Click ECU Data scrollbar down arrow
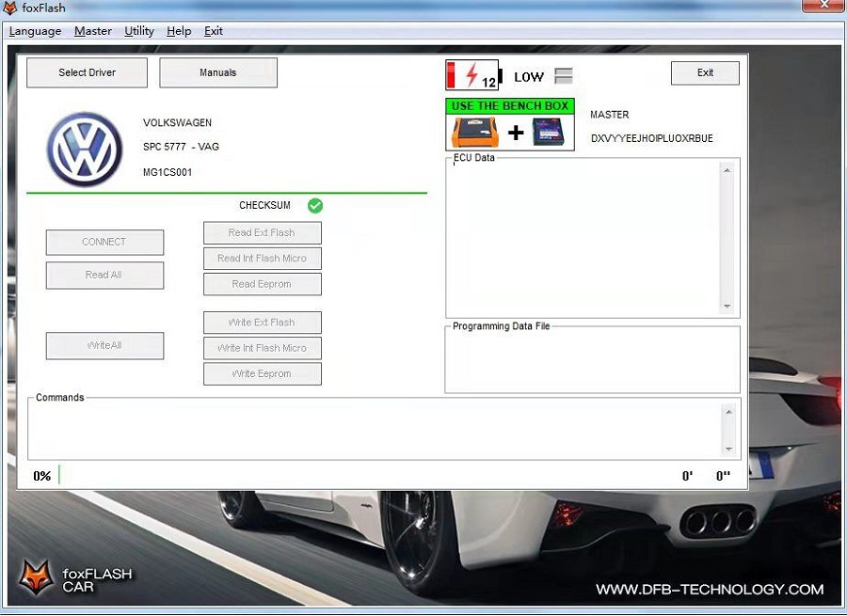Screen dimensions: 847x616 (x=727, y=306)
